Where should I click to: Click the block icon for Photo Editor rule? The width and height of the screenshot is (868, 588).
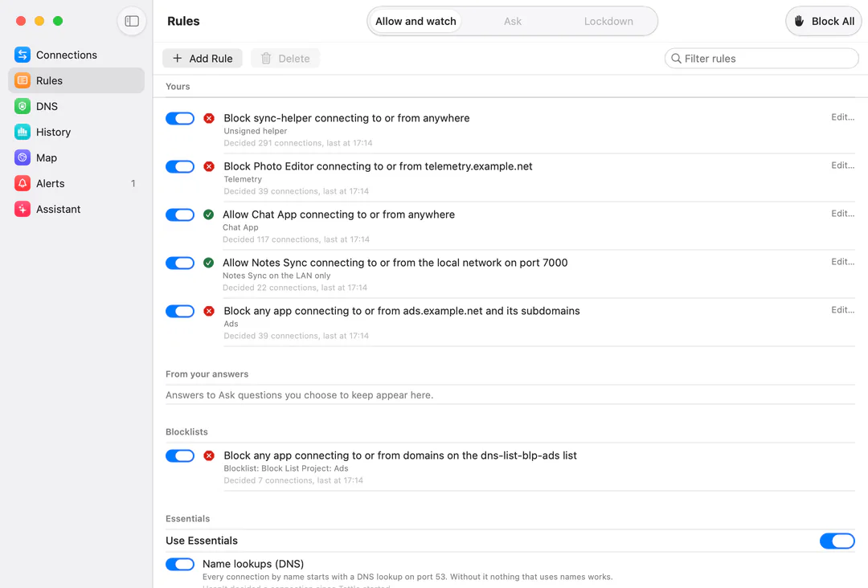point(209,166)
